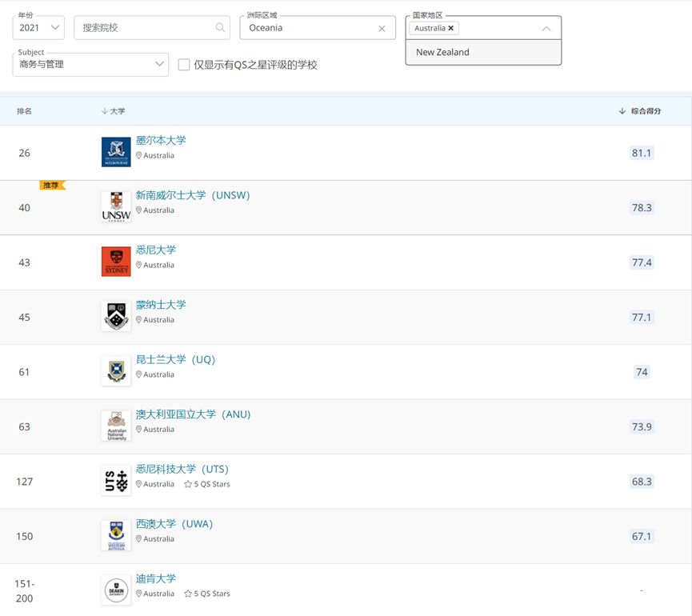692x616 pixels.
Task: Open 西澳大学 (UWA) link
Action: click(174, 524)
